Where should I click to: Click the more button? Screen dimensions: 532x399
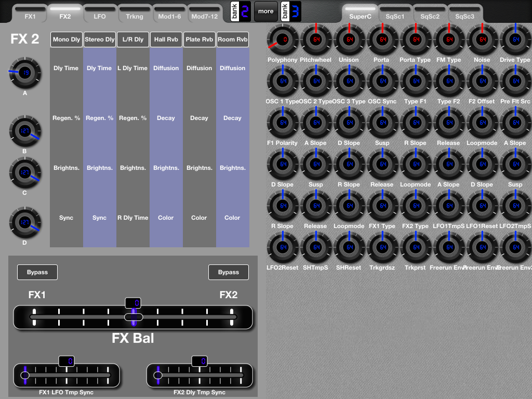click(x=265, y=11)
